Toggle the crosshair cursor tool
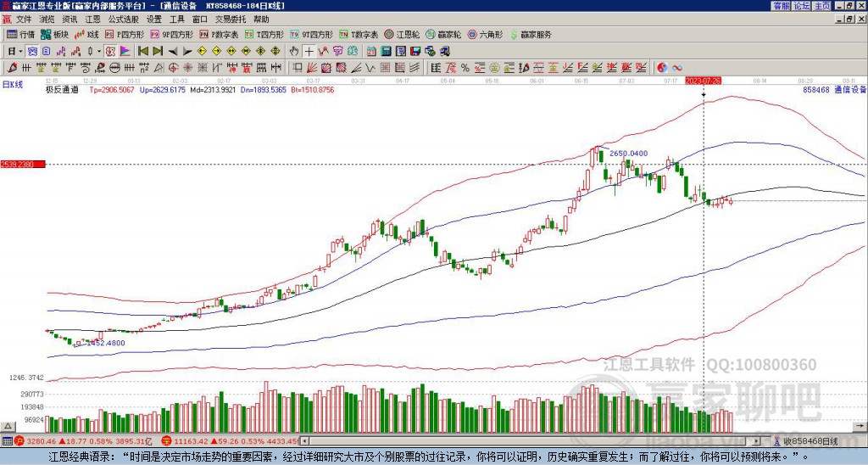This screenshot has width=868, height=465. (309, 52)
